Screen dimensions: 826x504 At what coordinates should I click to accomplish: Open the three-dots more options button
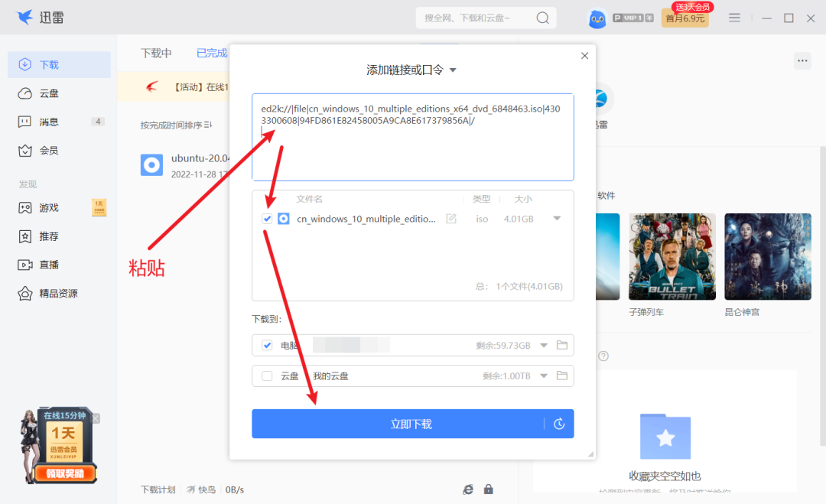(802, 60)
